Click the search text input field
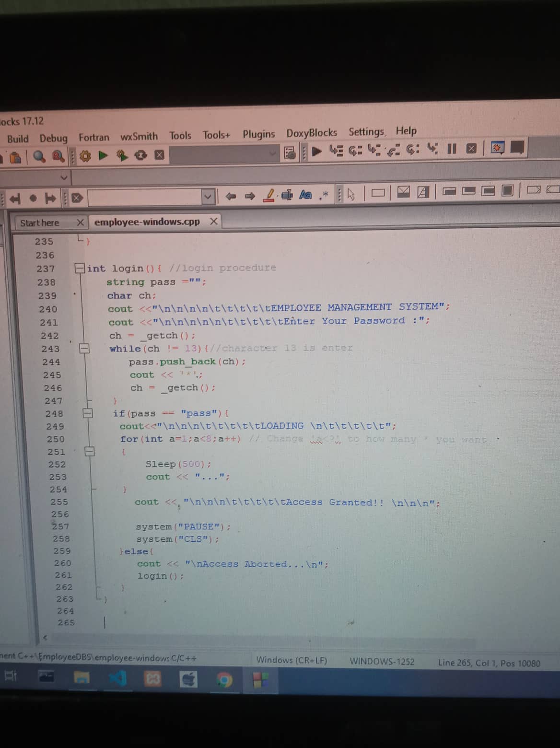This screenshot has height=748, width=560. click(x=145, y=197)
